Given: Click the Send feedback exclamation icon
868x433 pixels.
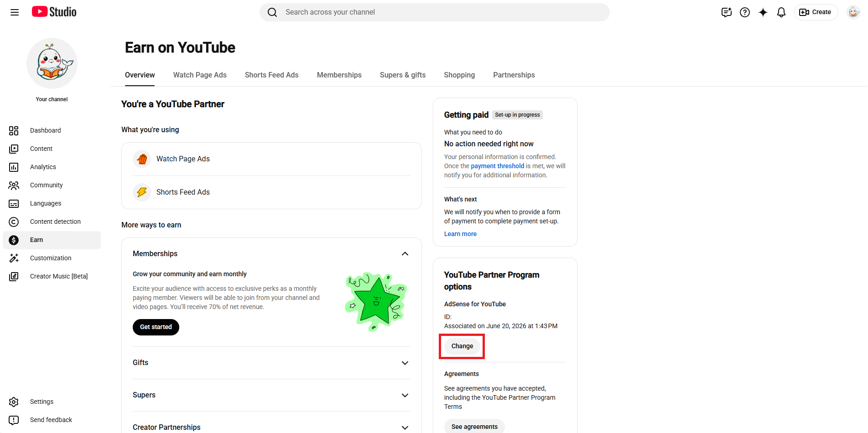Looking at the screenshot, I should coord(14,420).
